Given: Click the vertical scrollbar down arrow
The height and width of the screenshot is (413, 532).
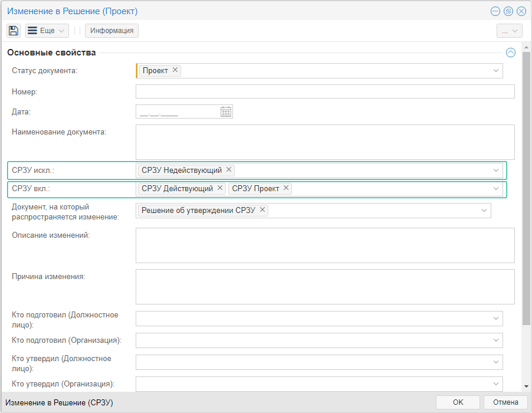Looking at the screenshot, I should [x=526, y=386].
